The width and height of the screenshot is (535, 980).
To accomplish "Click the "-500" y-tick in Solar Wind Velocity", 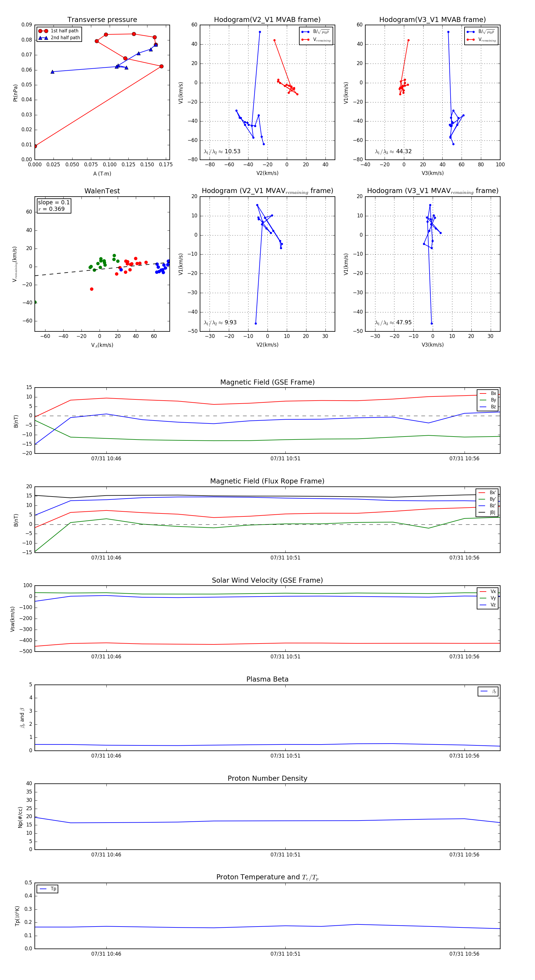I will (x=26, y=651).
